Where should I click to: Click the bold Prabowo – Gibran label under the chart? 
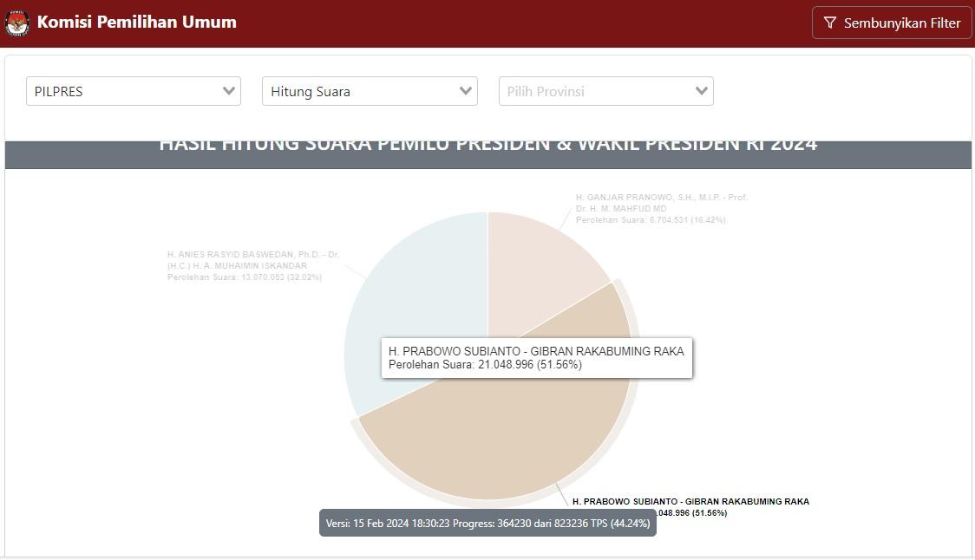pyautogui.click(x=690, y=502)
